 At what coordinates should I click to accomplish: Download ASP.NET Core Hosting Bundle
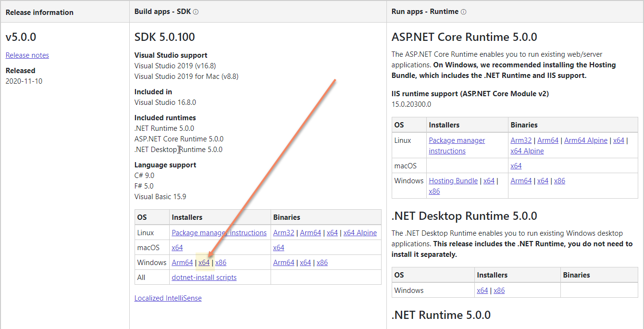453,181
